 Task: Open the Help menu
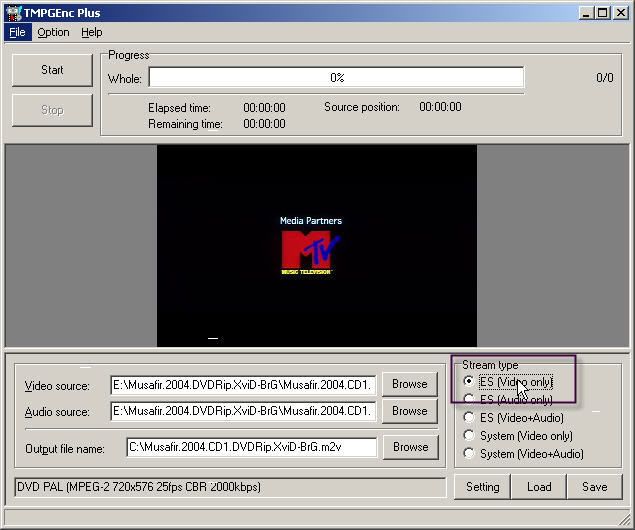point(92,32)
